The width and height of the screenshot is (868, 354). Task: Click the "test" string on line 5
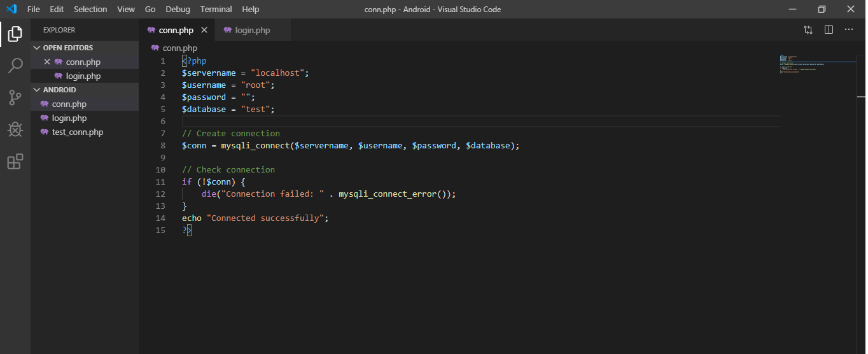(x=255, y=109)
